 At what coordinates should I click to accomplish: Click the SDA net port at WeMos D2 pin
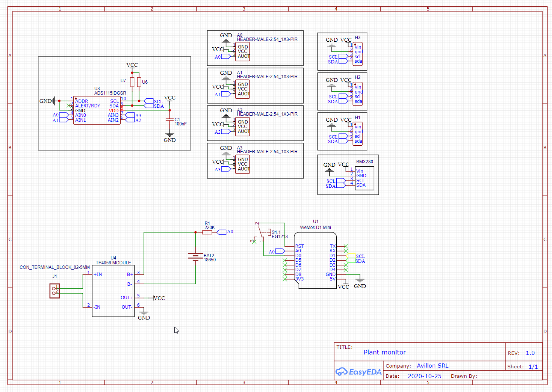pyautogui.click(x=355, y=261)
